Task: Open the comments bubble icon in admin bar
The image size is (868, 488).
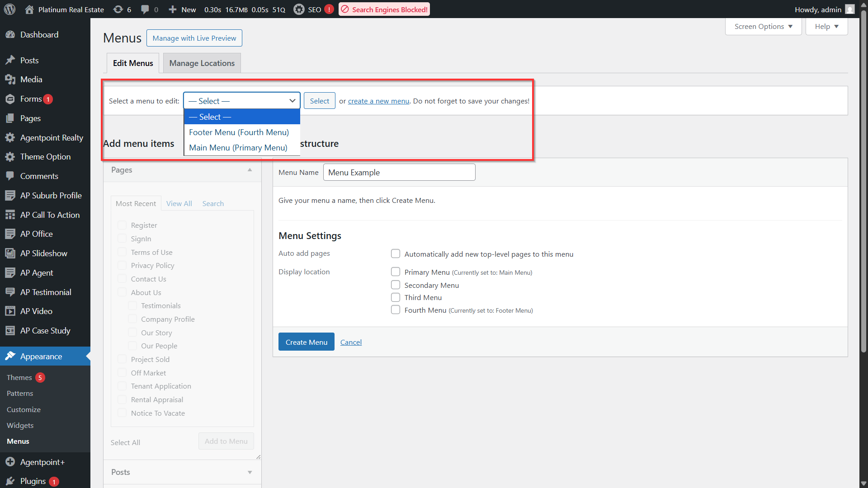Action: coord(145,9)
